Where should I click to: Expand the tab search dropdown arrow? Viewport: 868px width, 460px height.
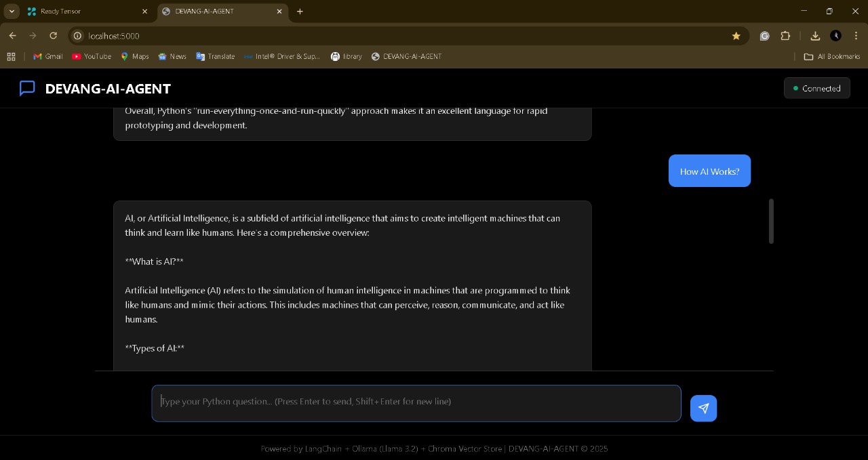click(x=12, y=12)
